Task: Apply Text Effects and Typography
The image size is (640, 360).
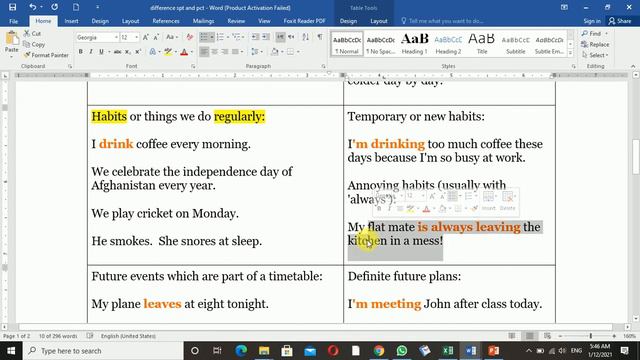Action: (153, 52)
